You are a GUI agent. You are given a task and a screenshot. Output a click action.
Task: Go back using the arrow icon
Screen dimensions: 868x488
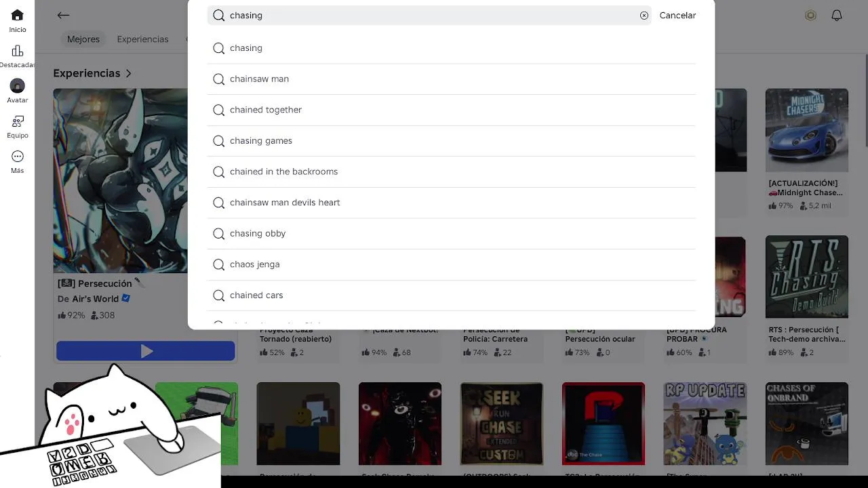[x=63, y=15]
